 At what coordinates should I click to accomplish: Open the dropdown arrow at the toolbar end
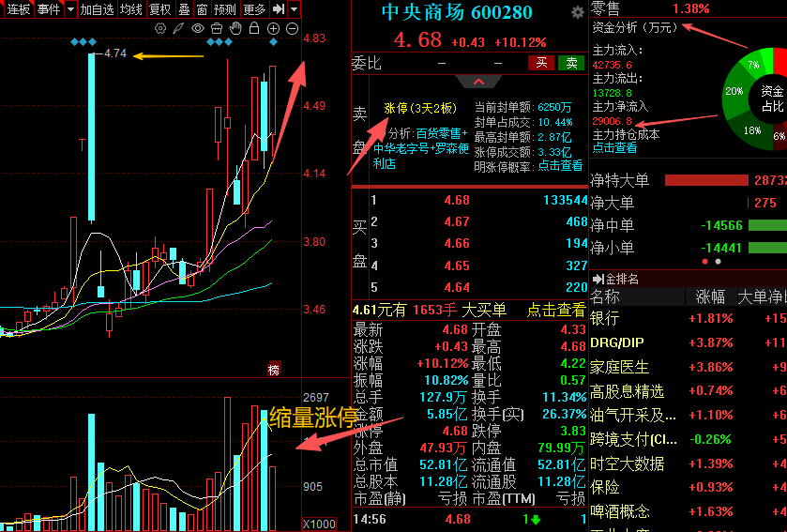pos(295,9)
